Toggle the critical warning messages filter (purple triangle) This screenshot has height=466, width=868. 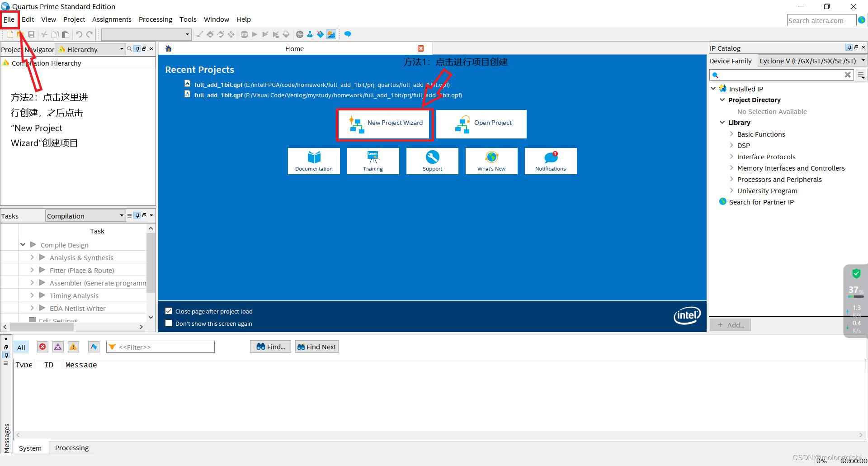click(58, 347)
